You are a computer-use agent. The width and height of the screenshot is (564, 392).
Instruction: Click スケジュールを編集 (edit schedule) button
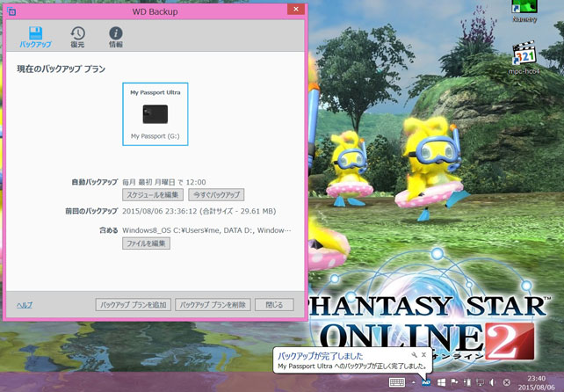point(153,195)
